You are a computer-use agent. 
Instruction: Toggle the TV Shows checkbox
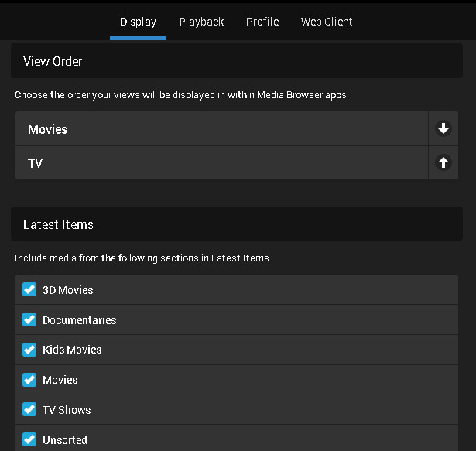click(29, 410)
